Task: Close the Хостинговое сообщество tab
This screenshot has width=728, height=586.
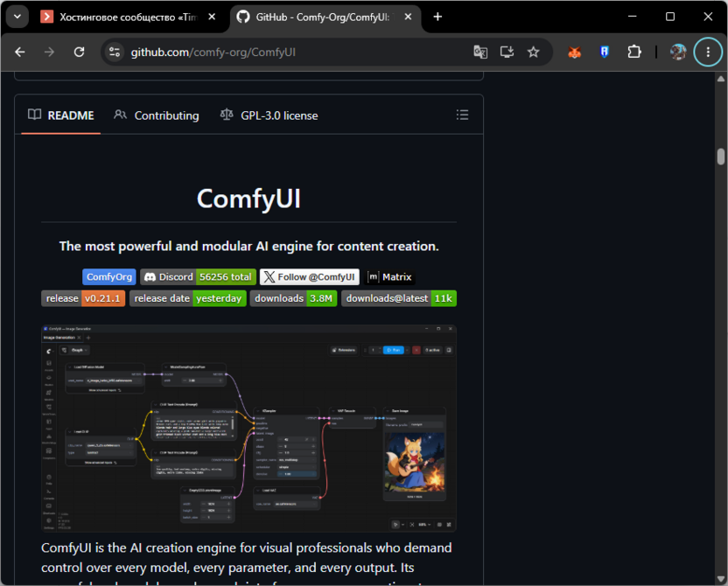Action: (x=212, y=17)
